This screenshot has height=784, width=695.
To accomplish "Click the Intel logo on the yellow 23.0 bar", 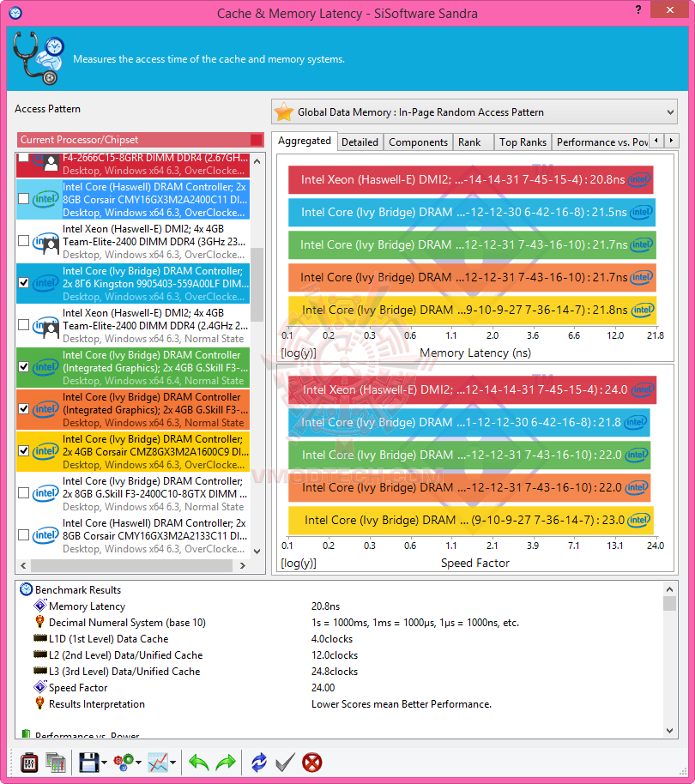I will [x=639, y=520].
